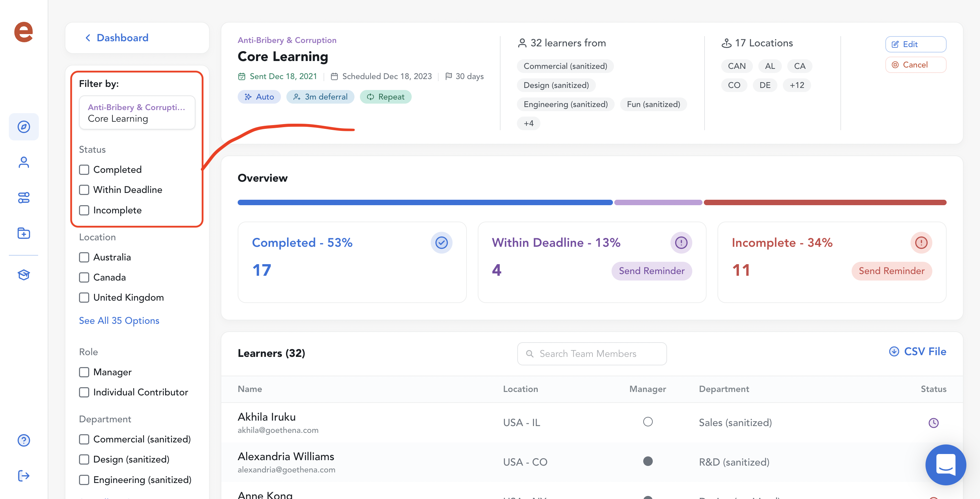
Task: Check the Completed status filter
Action: (84, 169)
